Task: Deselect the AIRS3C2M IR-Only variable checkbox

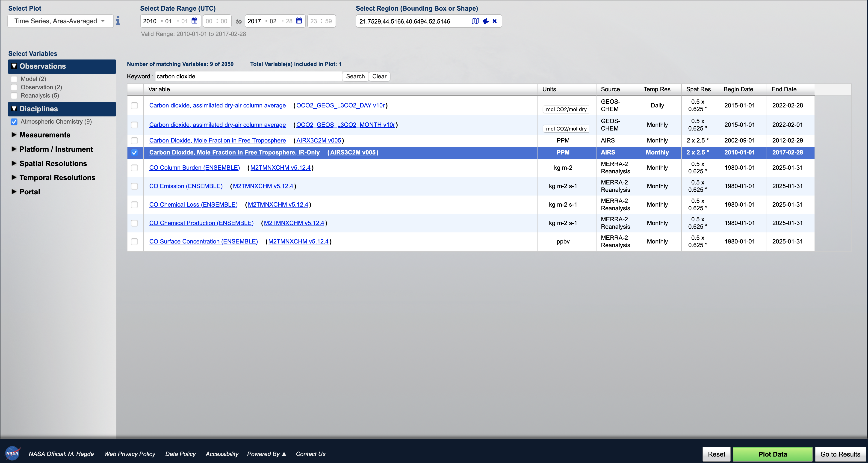Action: 134,153
